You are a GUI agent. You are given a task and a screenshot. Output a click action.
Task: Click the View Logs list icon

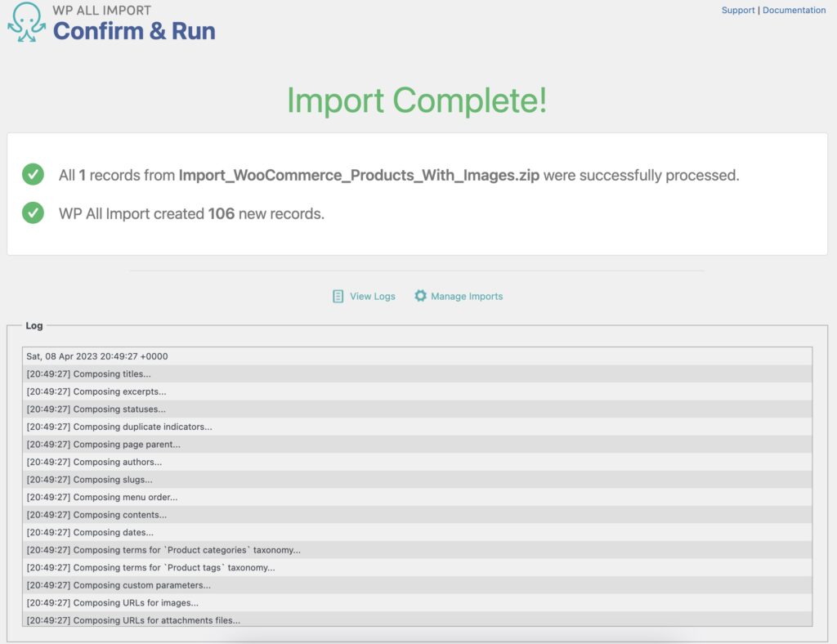337,296
